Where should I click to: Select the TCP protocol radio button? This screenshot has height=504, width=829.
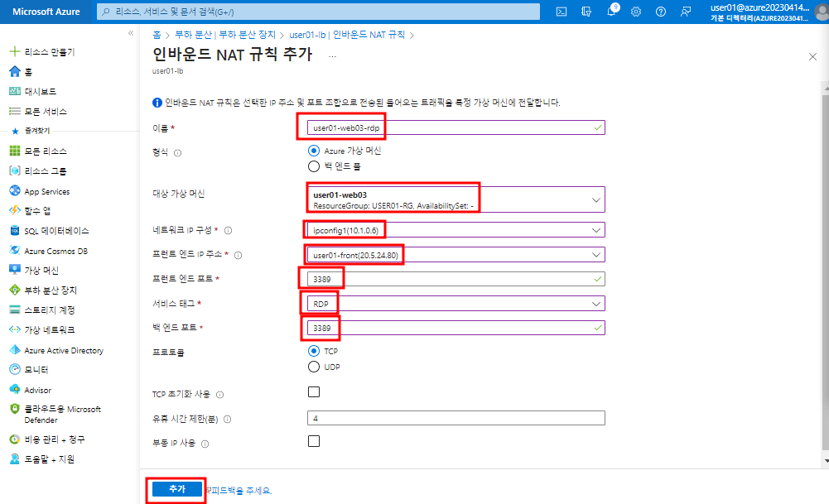314,351
